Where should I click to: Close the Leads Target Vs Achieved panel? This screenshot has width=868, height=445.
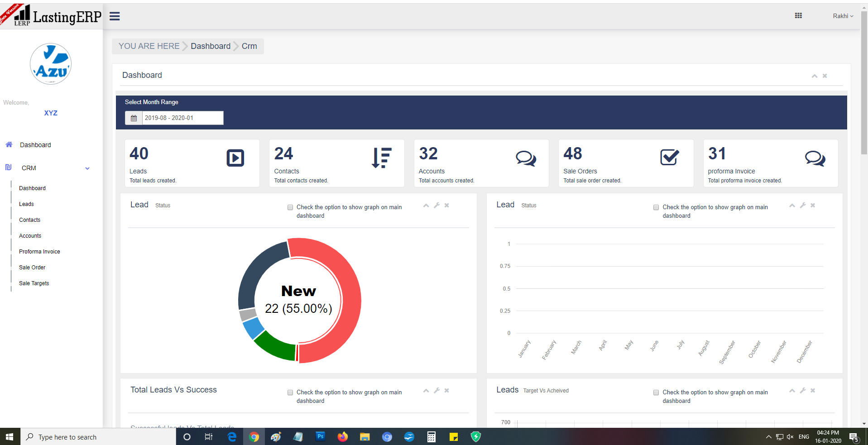813,391
